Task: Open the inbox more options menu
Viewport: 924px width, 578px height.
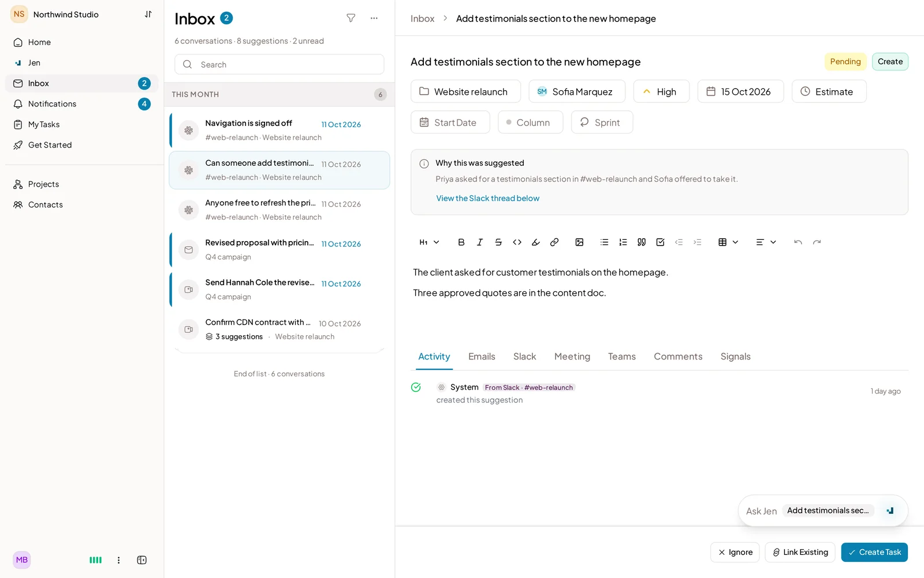Action: [x=374, y=18]
